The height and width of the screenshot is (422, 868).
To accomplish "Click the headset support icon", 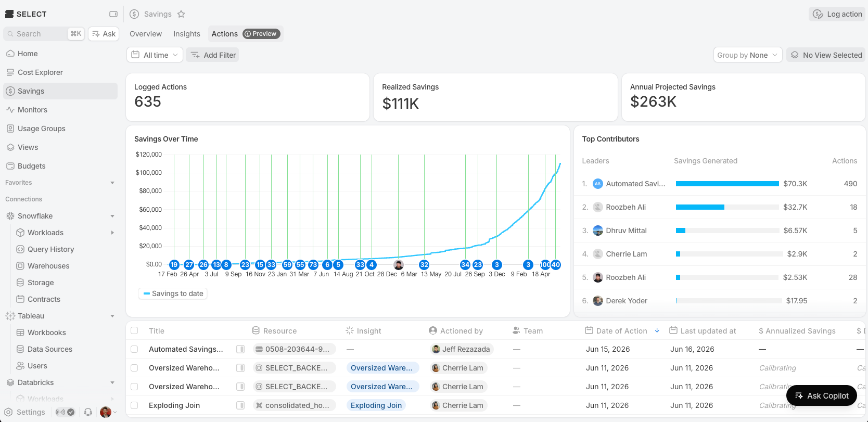I will [x=88, y=412].
